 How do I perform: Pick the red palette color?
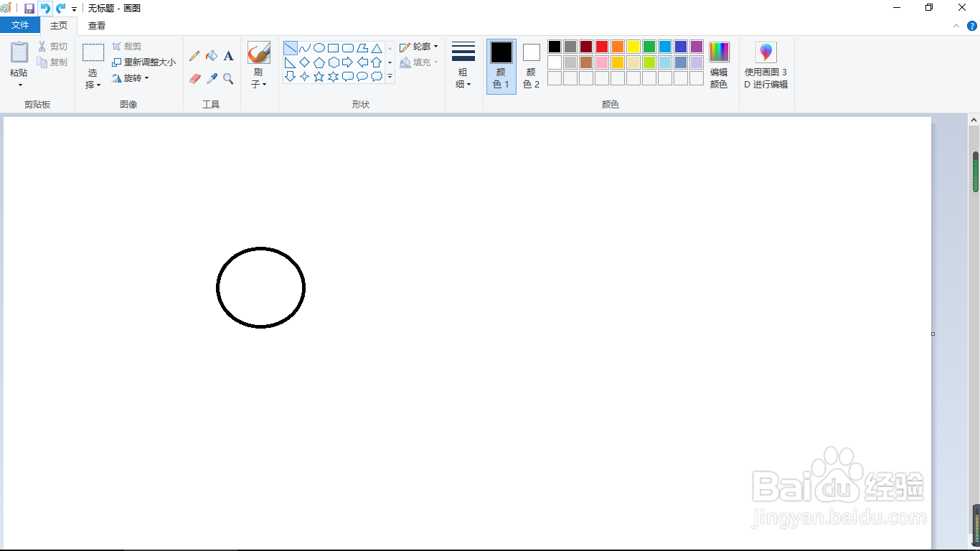coord(602,47)
